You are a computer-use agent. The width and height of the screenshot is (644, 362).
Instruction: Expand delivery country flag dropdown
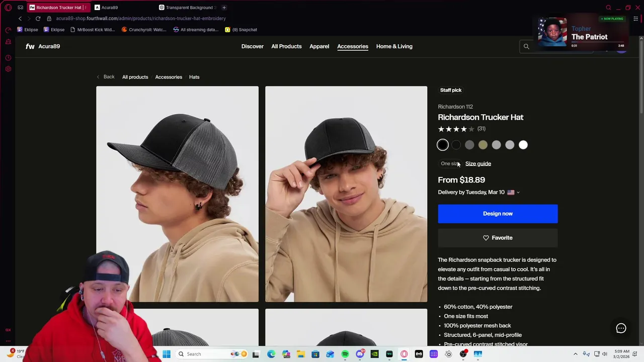[x=514, y=193]
